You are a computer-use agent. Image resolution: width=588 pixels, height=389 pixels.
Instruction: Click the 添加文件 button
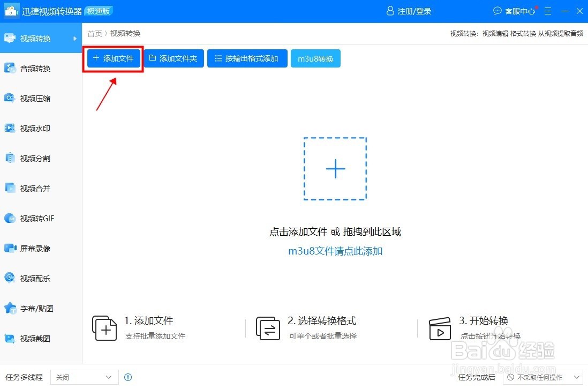pyautogui.click(x=113, y=58)
